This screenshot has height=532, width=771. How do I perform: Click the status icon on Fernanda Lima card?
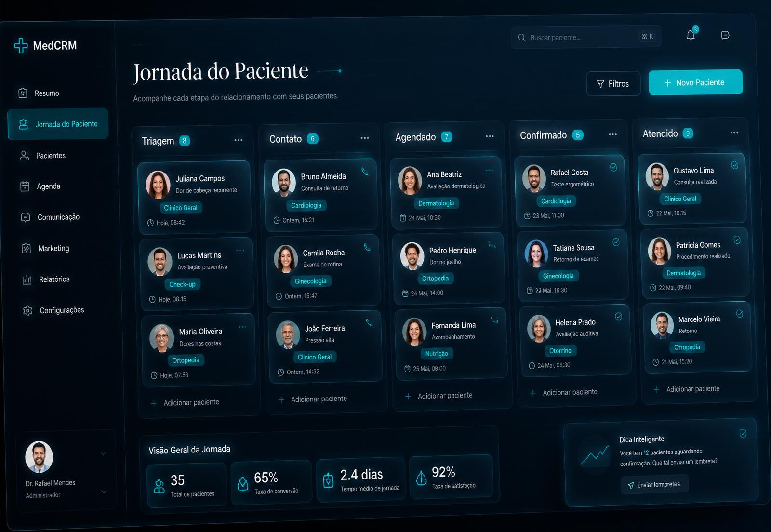pyautogui.click(x=494, y=320)
